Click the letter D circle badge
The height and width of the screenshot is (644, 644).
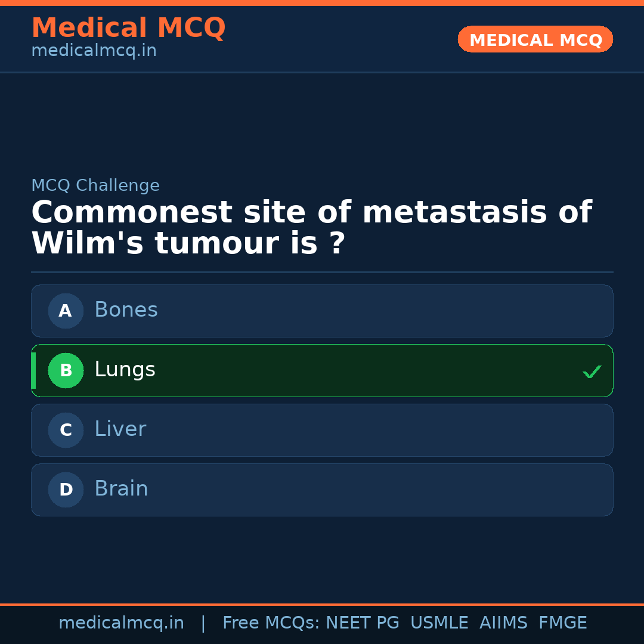click(66, 490)
